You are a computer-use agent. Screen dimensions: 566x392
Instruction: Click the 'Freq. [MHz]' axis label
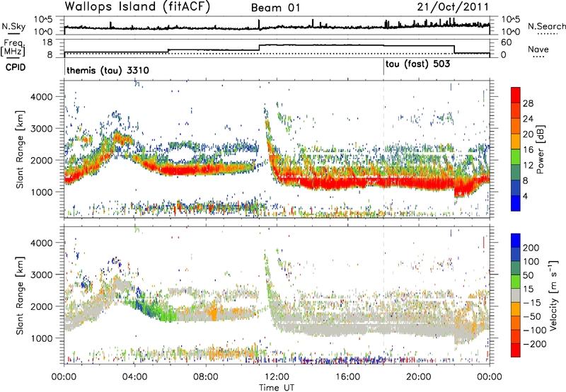coord(13,47)
